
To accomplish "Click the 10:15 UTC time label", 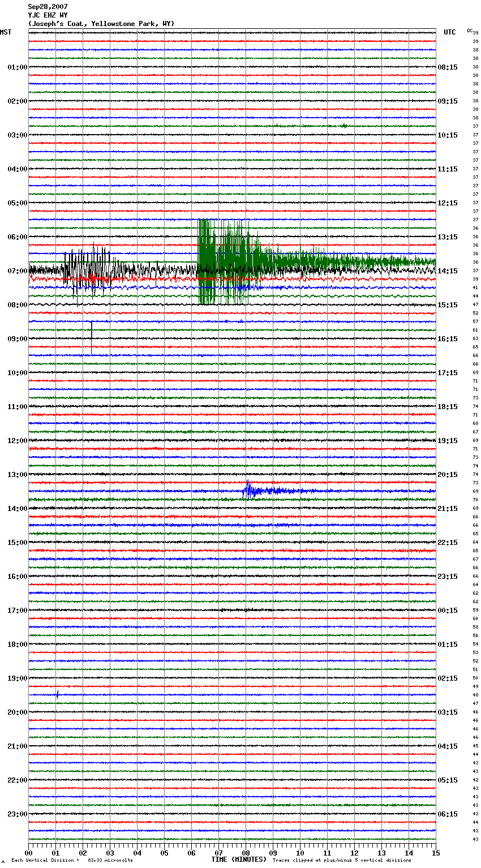I will [448, 135].
